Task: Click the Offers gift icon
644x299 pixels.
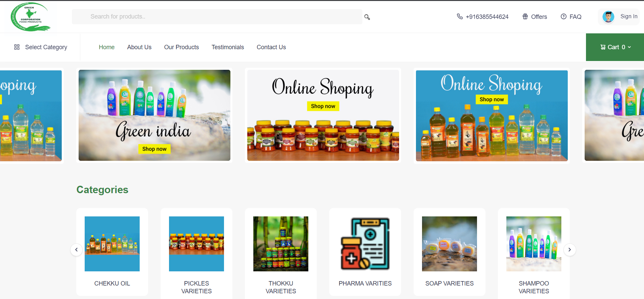Action: click(525, 17)
